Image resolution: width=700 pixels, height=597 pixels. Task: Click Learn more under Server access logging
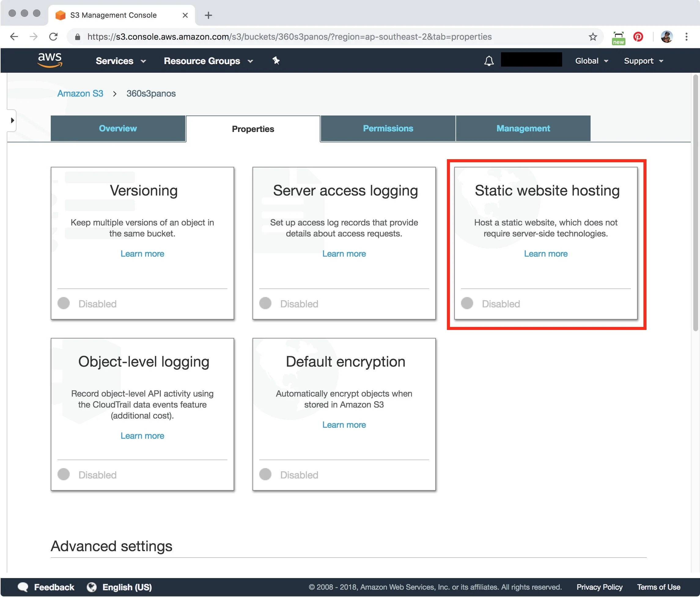click(x=344, y=254)
